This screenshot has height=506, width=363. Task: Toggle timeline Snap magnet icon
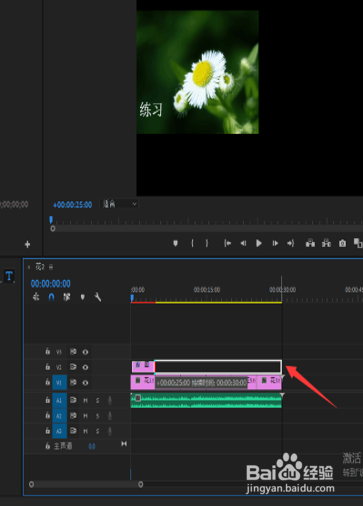pyautogui.click(x=51, y=297)
